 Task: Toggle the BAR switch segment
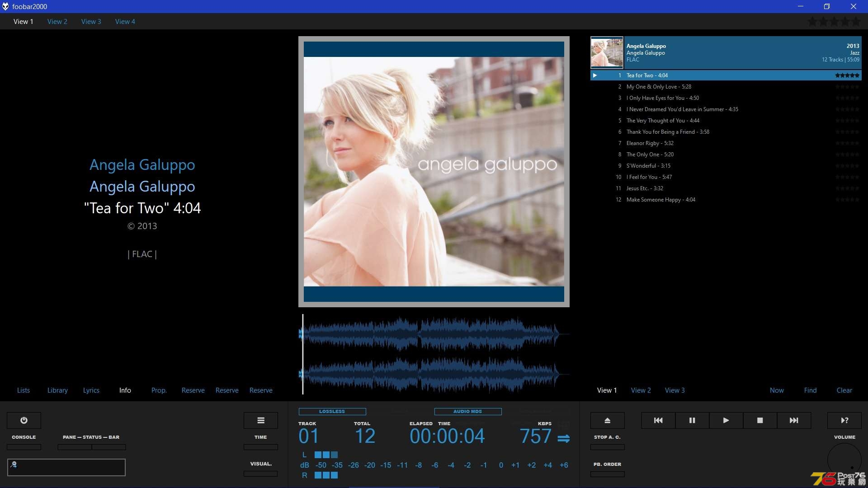(x=109, y=447)
